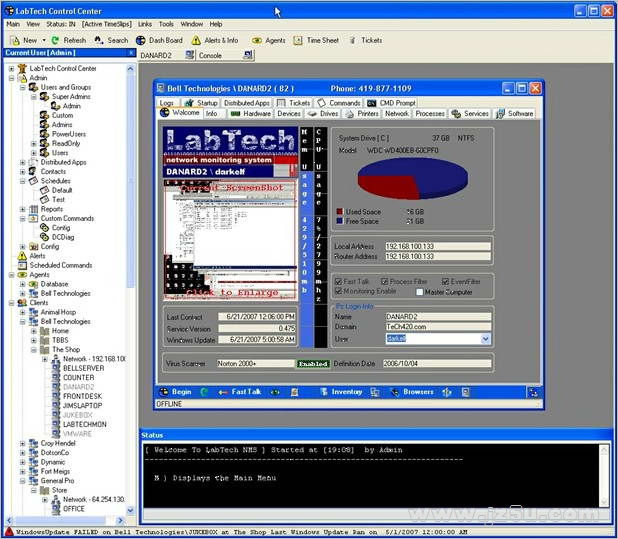This screenshot has height=539, width=618.
Task: Open the Window menu
Action: coord(192,24)
